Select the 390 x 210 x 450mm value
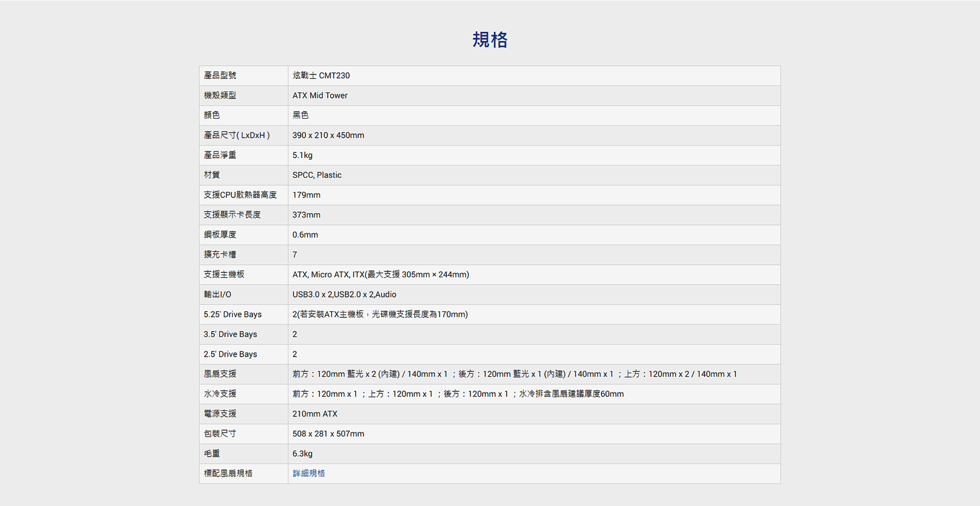Image resolution: width=980 pixels, height=506 pixels. pyautogui.click(x=328, y=135)
